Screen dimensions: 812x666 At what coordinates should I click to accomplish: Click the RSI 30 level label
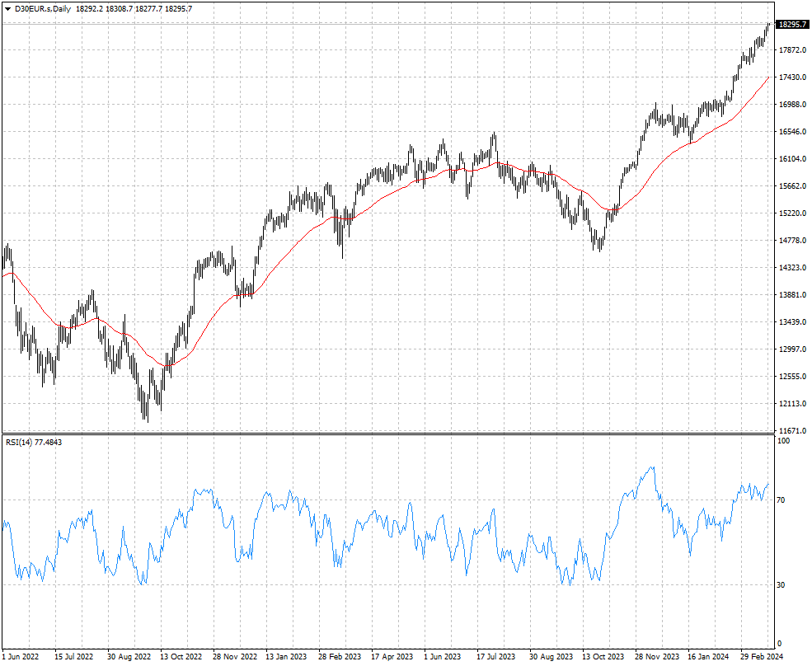[x=782, y=585]
